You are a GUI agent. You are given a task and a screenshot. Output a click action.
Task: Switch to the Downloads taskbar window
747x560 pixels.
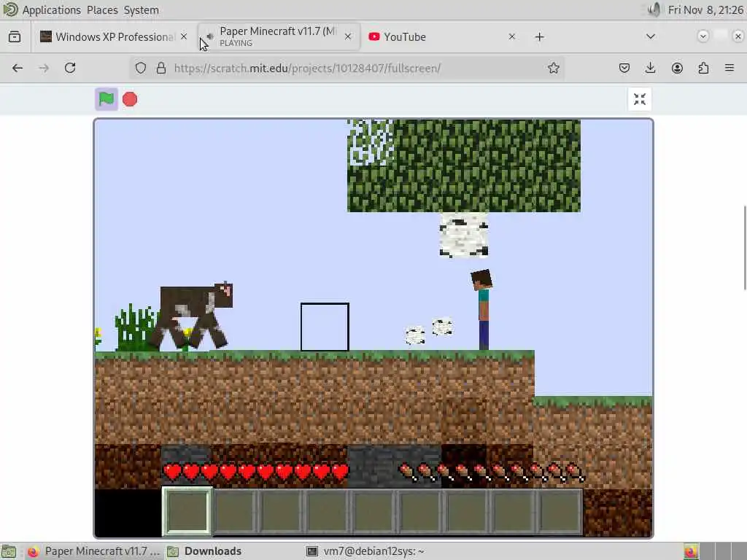tap(205, 551)
